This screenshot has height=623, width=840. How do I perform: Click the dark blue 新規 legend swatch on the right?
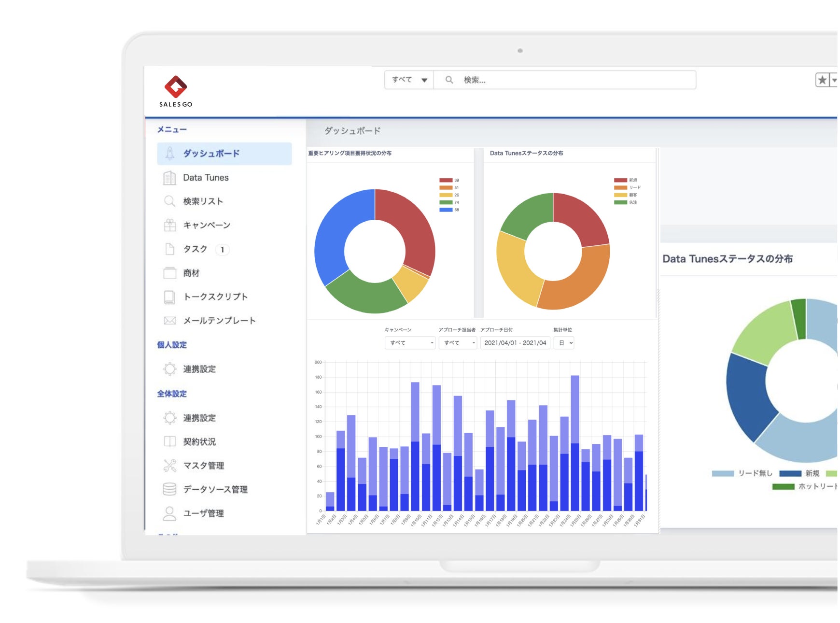coord(790,473)
